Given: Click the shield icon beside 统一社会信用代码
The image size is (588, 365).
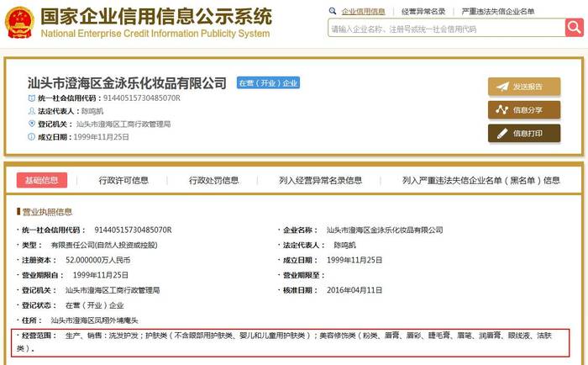Looking at the screenshot, I should coord(32,98).
